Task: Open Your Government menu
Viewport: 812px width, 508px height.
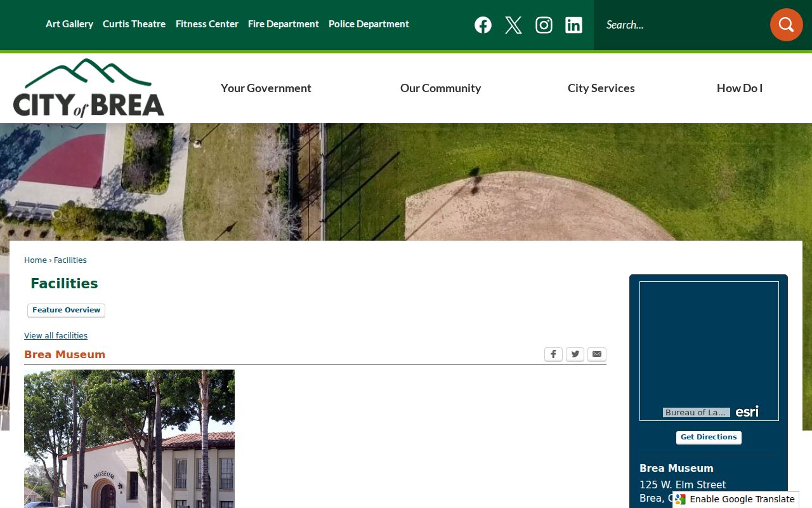Action: (x=266, y=88)
